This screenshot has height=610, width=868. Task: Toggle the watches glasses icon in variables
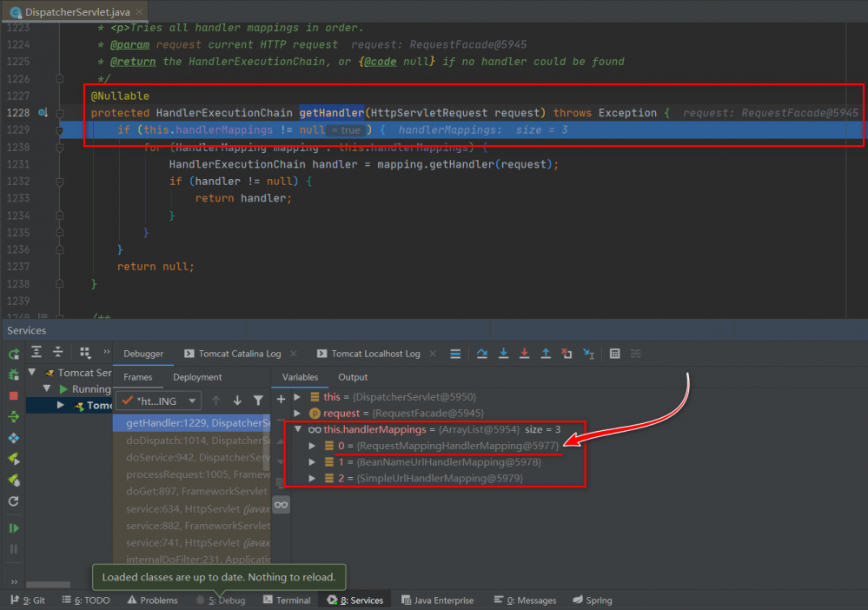pyautogui.click(x=281, y=504)
